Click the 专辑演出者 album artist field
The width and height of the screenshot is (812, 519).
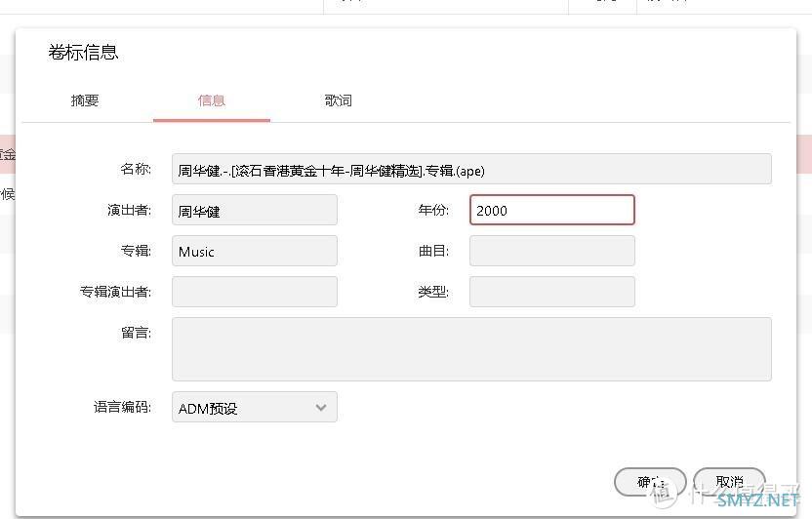(x=255, y=292)
